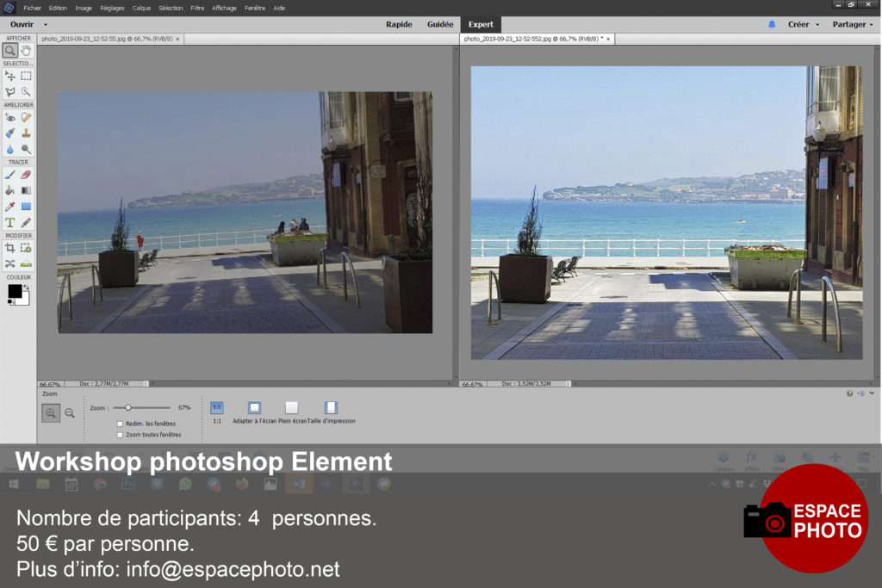Collapse the tool options panel chevron
Image resolution: width=882 pixels, height=588 pixels.
pyautogui.click(x=872, y=393)
